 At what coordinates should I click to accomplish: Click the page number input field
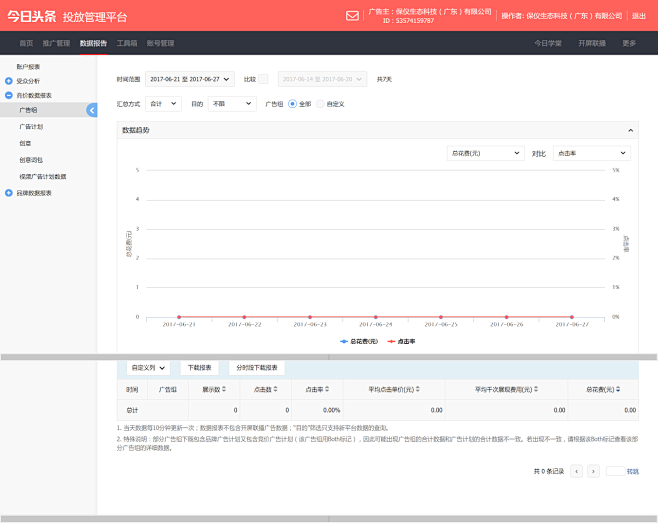[615, 470]
